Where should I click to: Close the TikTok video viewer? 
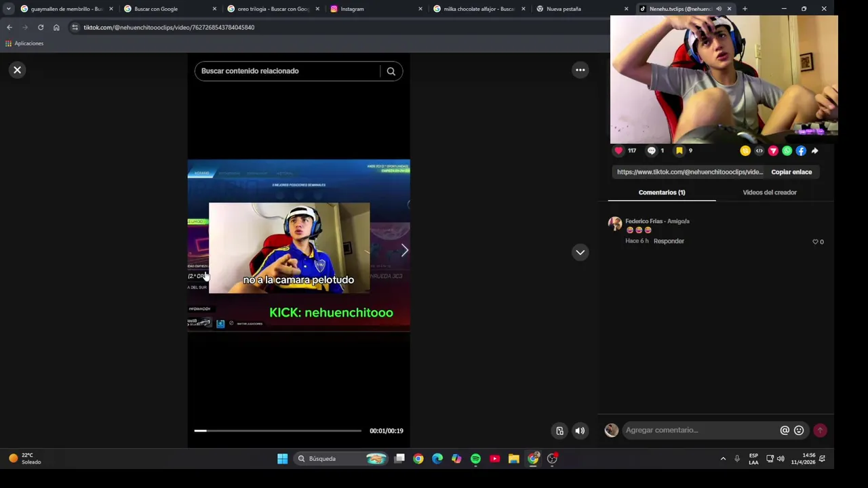click(18, 70)
